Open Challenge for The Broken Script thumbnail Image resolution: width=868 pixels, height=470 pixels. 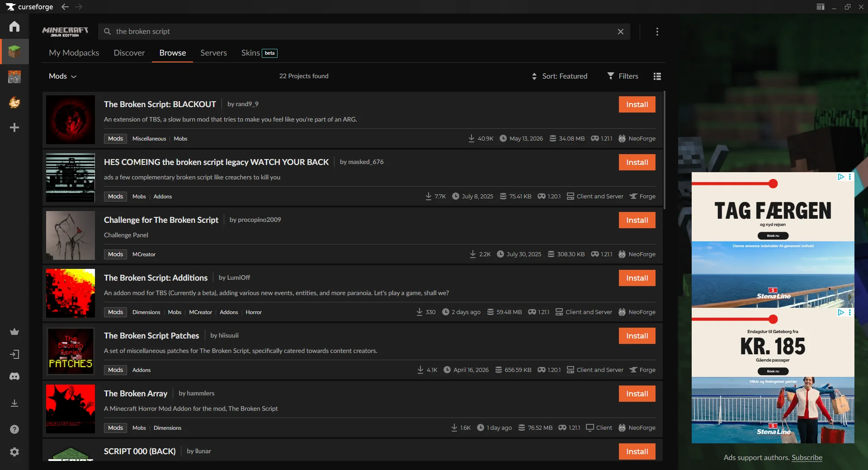(71, 235)
